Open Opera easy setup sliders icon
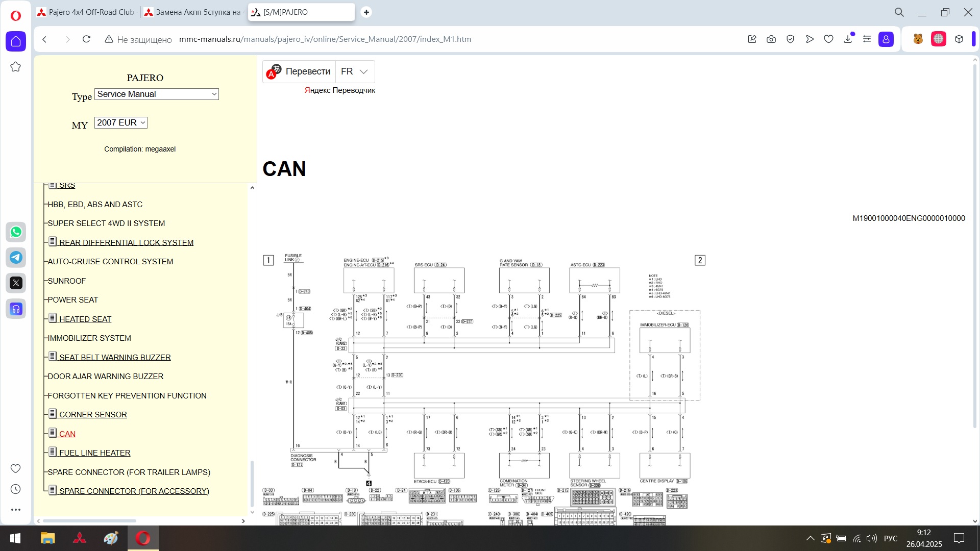Image resolution: width=980 pixels, height=551 pixels. point(867,39)
